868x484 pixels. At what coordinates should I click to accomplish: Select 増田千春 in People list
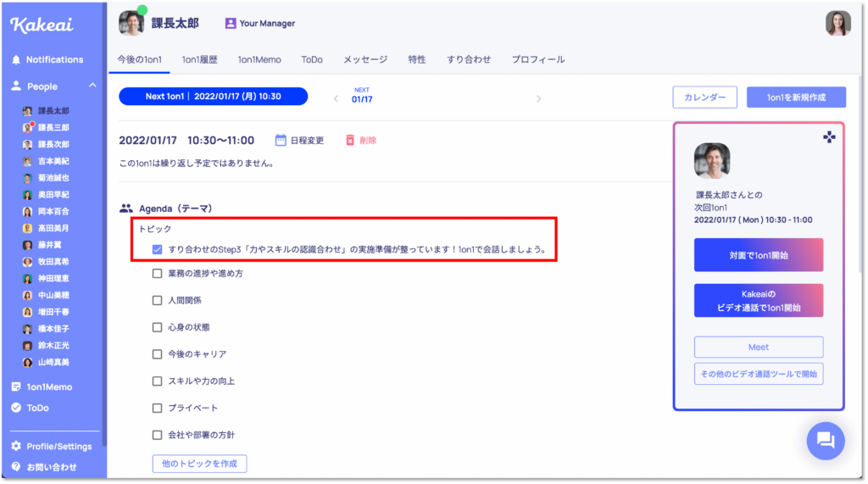pyautogui.click(x=53, y=312)
